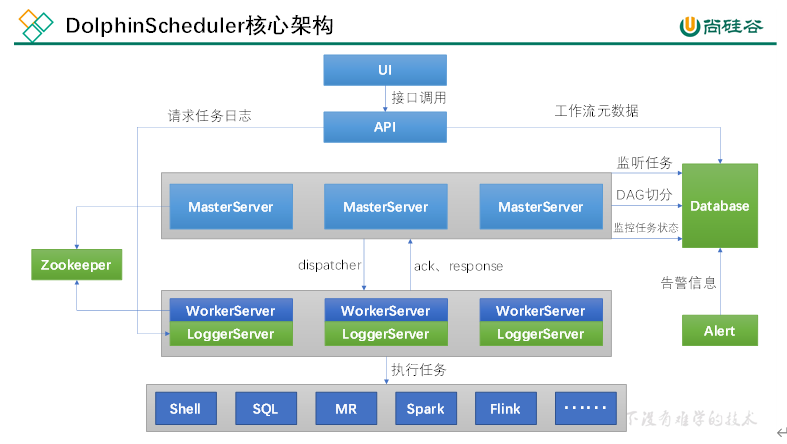
Task: Click the Flink task box
Action: point(505,408)
